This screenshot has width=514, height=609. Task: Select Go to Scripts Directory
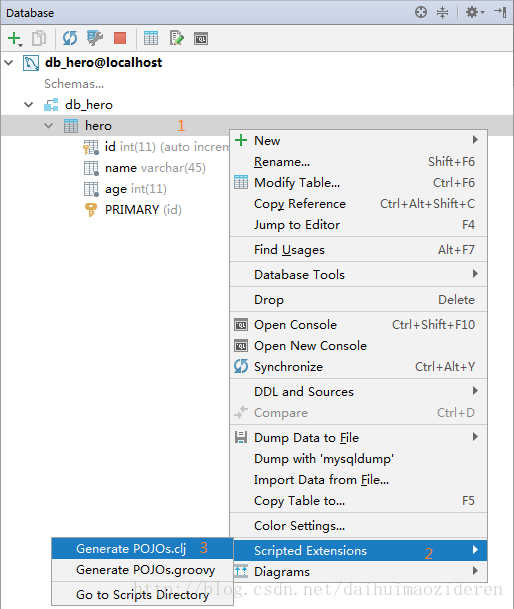pos(143,595)
